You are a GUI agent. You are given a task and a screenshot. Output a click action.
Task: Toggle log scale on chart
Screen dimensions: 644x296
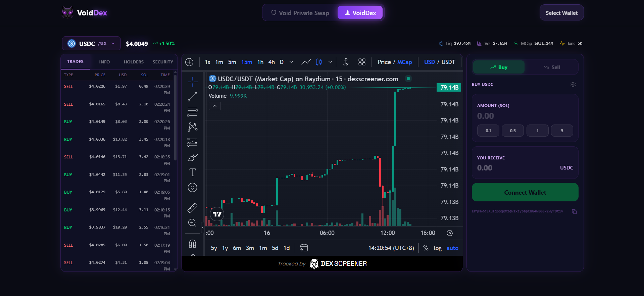[438, 248]
